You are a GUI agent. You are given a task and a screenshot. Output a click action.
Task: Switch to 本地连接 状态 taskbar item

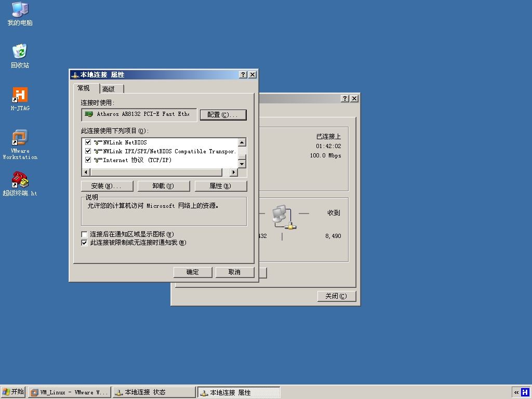pos(154,393)
